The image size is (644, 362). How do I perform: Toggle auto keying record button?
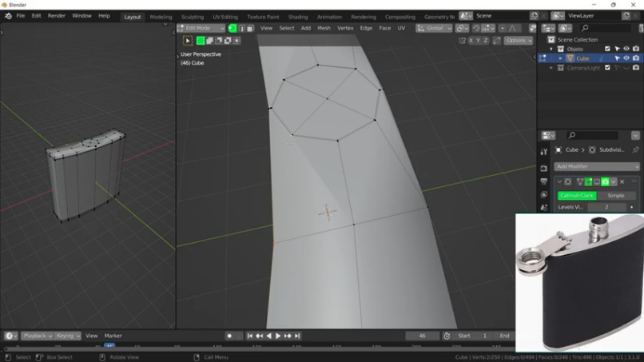(x=229, y=336)
